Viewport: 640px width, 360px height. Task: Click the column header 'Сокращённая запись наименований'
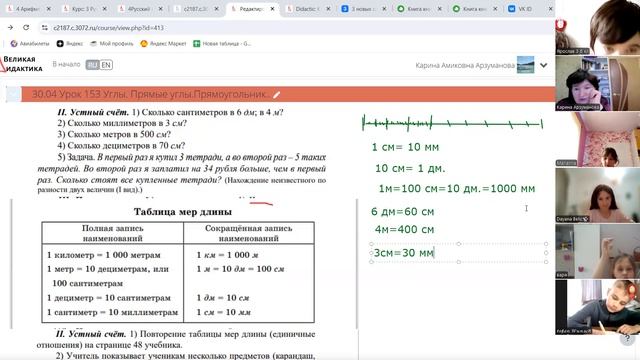point(249,233)
